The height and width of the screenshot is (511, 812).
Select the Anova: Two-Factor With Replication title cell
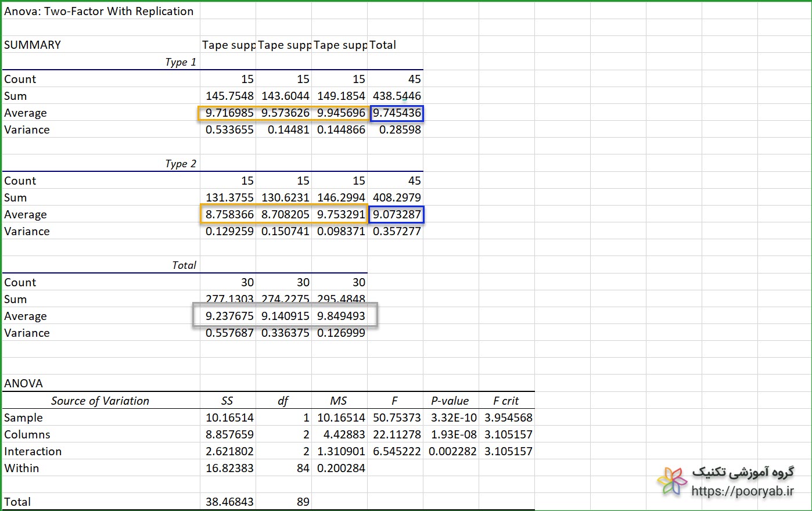(99, 11)
